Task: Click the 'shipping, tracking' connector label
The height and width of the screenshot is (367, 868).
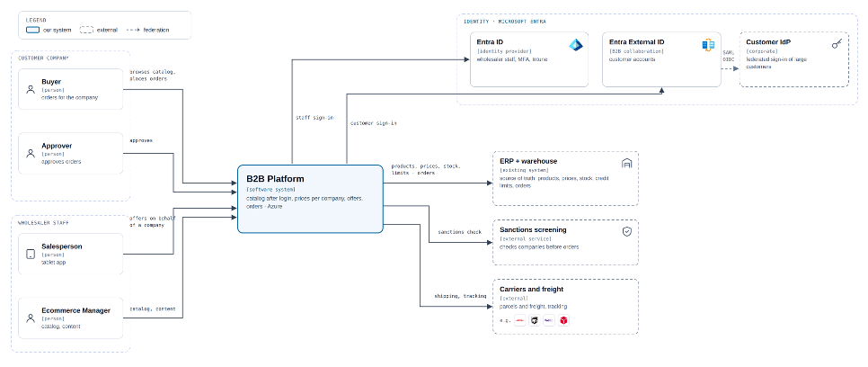Action: pos(460,296)
